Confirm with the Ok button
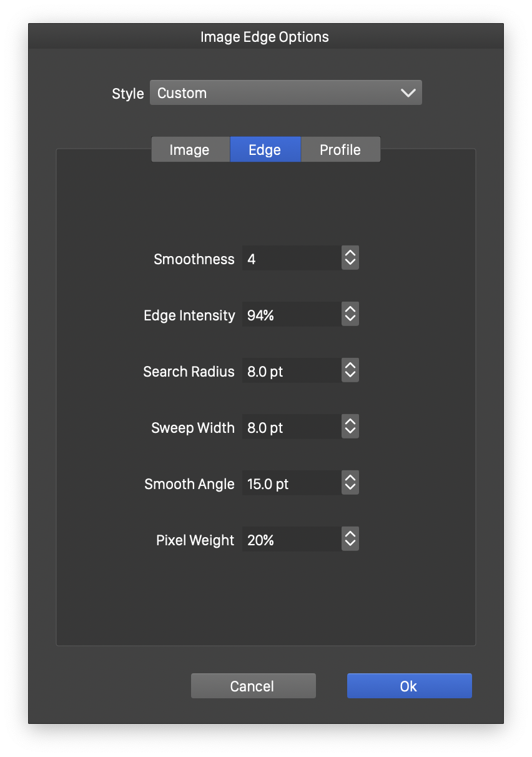Viewport: 532px width, 757px height. (x=409, y=686)
